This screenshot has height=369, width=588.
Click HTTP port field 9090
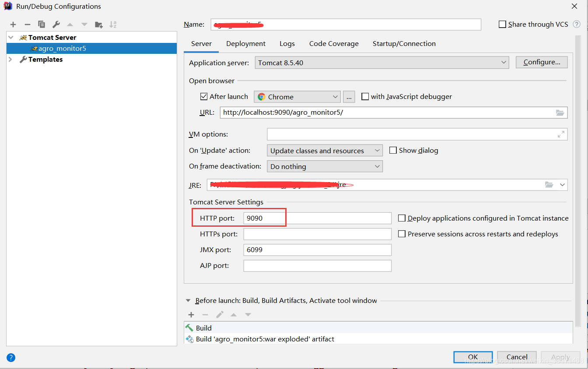point(317,218)
